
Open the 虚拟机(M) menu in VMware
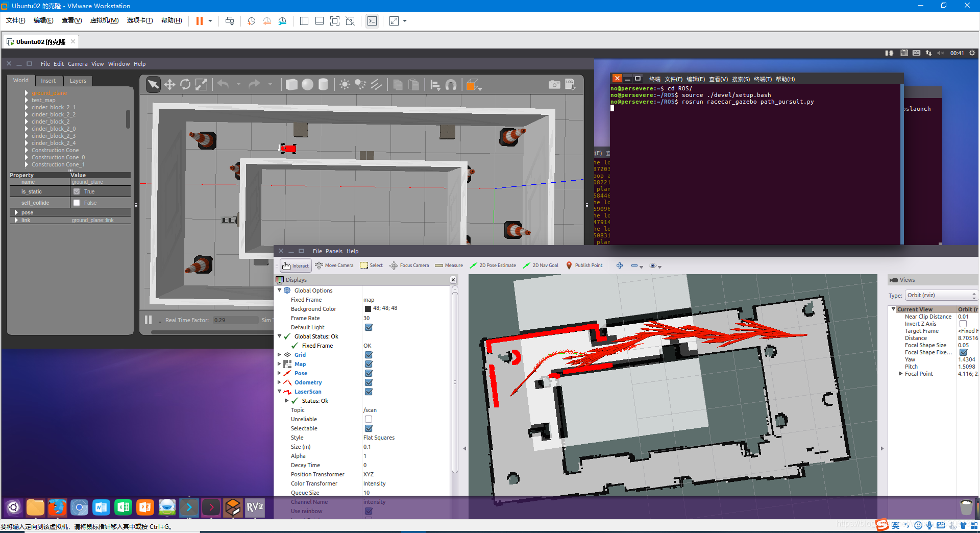tap(104, 20)
